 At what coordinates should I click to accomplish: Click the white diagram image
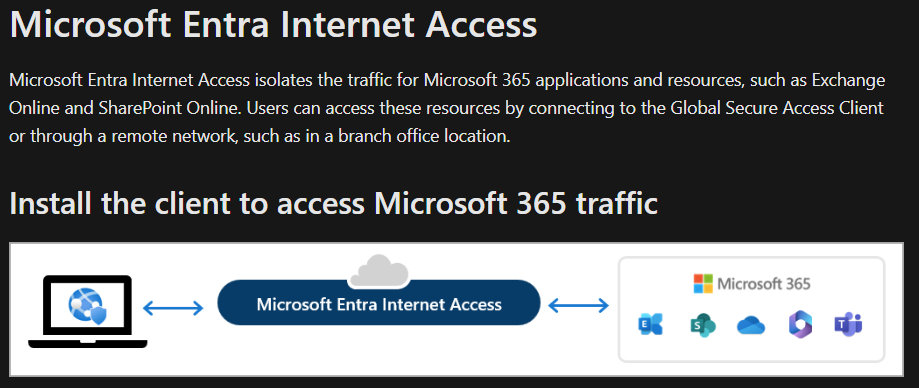(x=457, y=309)
